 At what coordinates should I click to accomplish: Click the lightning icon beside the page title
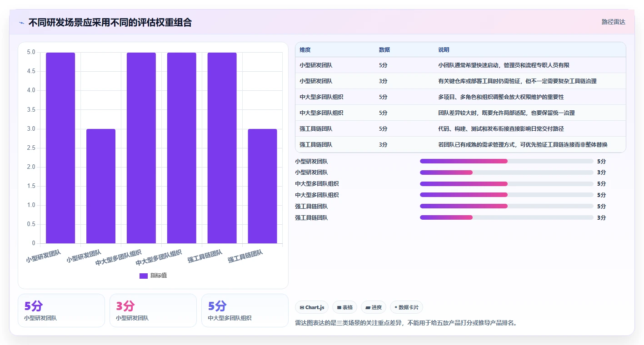pos(22,23)
